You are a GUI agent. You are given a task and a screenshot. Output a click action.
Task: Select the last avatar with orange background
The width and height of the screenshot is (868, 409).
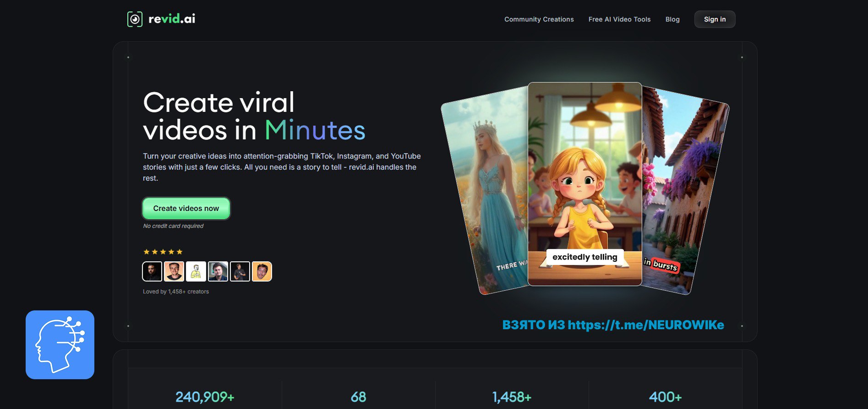coord(262,271)
